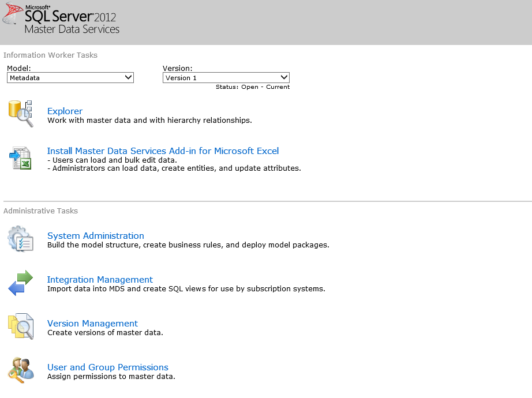Click the 'Master Data Services' header title
The image size is (532, 398).
tap(72, 29)
